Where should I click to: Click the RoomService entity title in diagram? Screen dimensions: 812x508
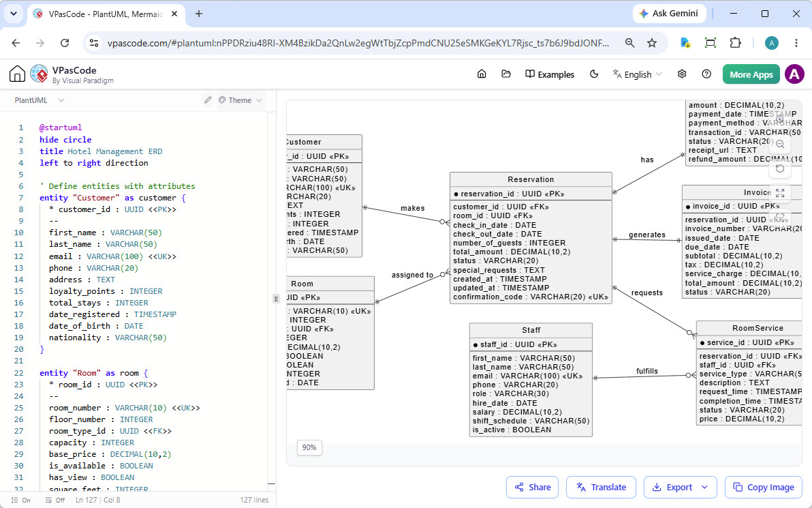[758, 327]
